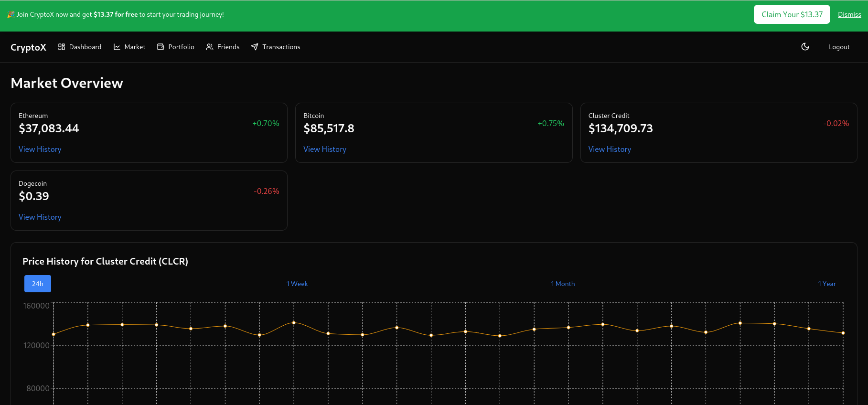Image resolution: width=868 pixels, height=405 pixels.
Task: View History for Dogecoin
Action: click(40, 217)
